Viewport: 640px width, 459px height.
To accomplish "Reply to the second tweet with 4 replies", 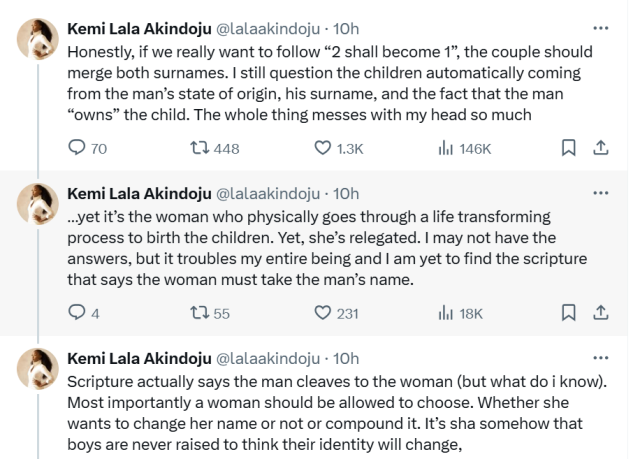I will click(77, 313).
